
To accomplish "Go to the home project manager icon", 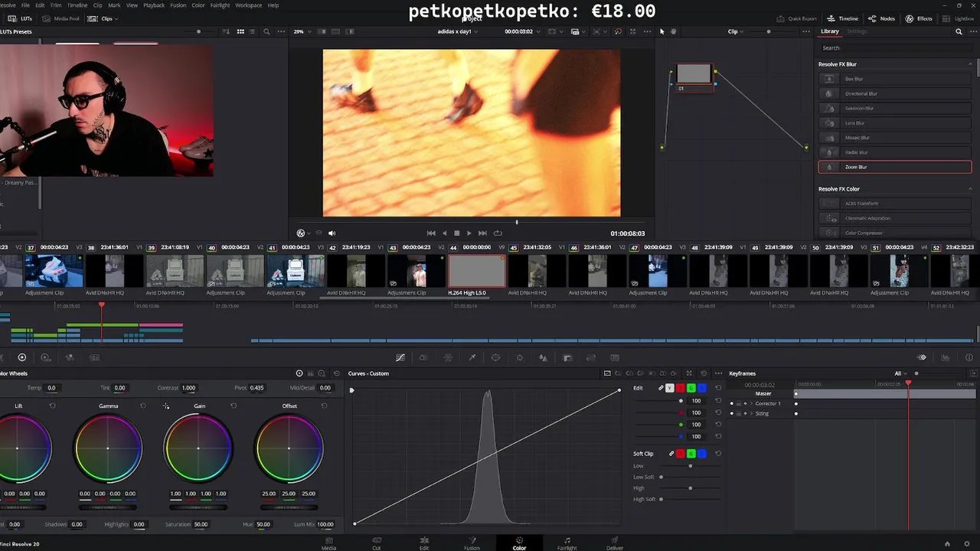I will click(x=947, y=543).
